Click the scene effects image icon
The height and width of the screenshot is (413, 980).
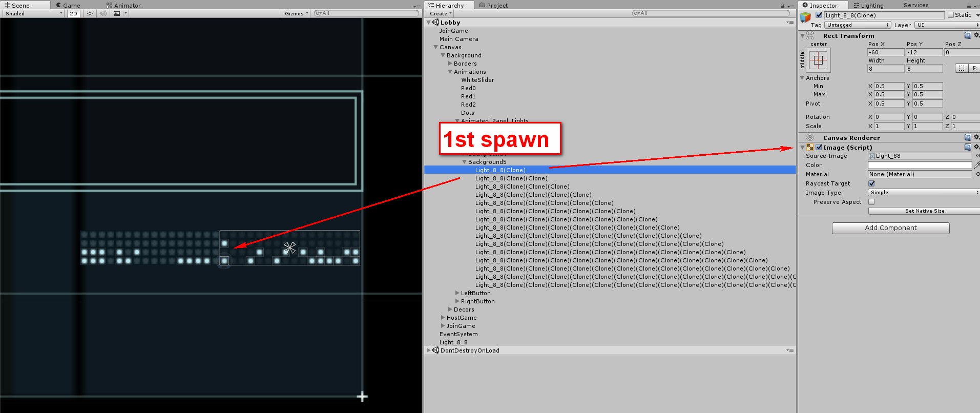click(117, 14)
